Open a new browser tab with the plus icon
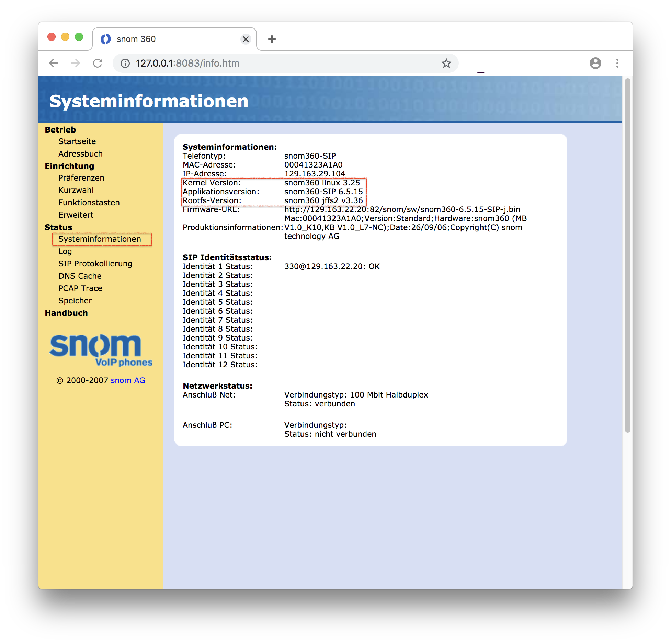Image resolution: width=671 pixels, height=644 pixels. [272, 39]
